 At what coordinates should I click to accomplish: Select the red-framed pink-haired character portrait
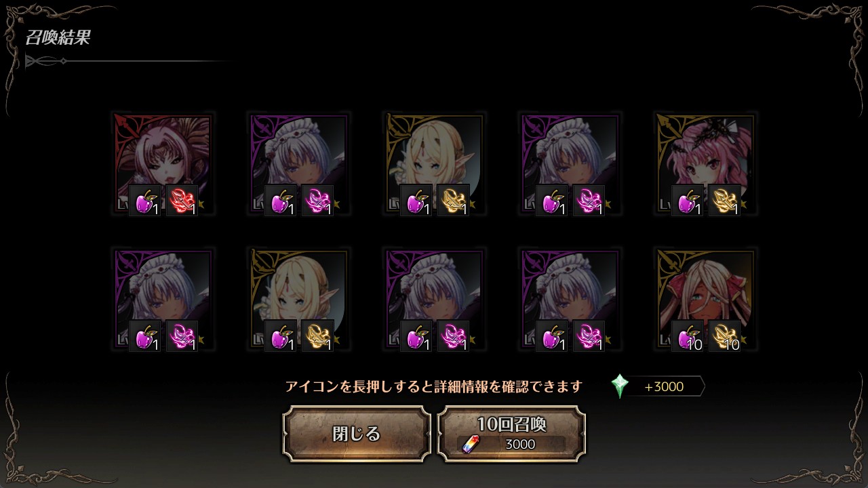point(163,164)
